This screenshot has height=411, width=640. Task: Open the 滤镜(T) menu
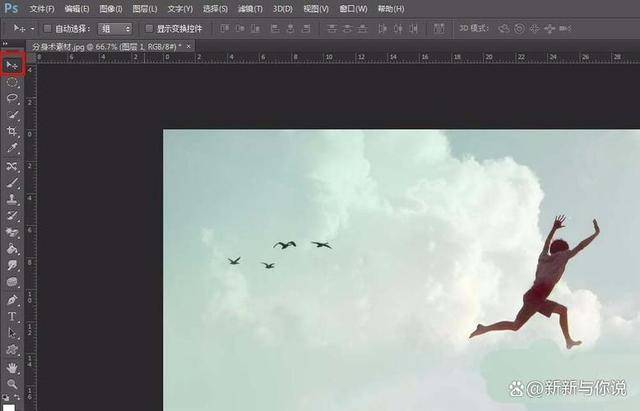[250, 9]
